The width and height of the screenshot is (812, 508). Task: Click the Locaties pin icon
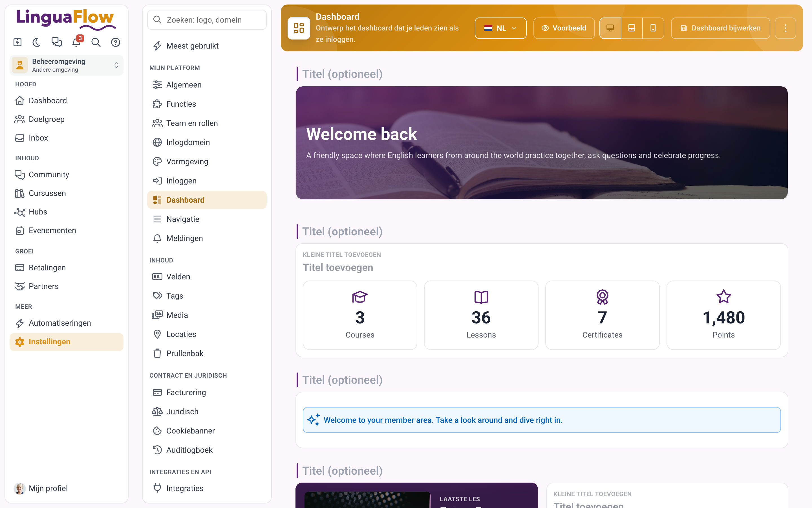point(157,334)
